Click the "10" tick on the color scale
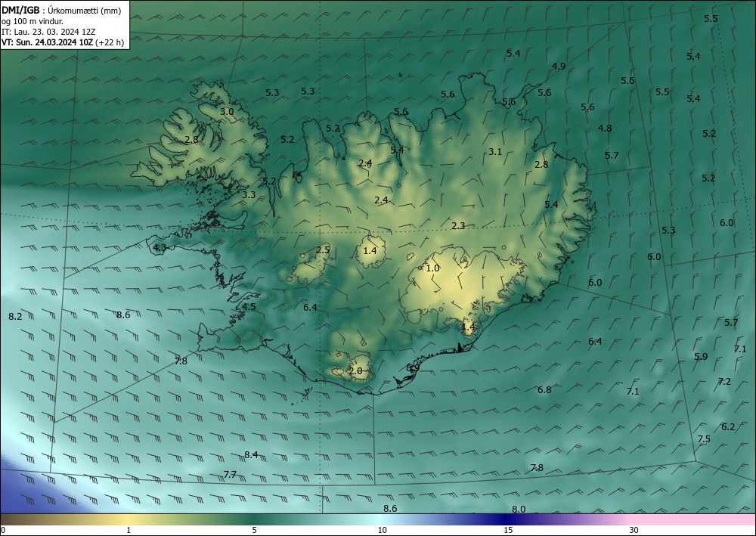The width and height of the screenshot is (756, 536). click(382, 530)
